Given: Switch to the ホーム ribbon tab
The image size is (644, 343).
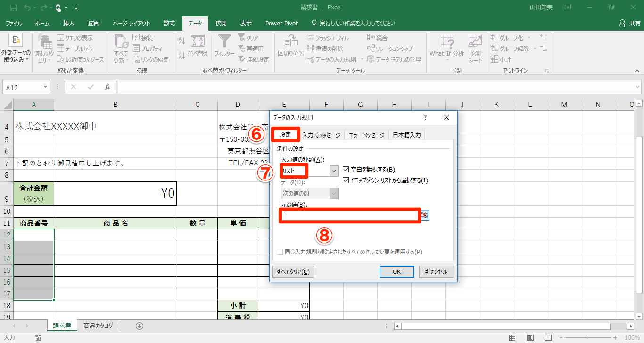Looking at the screenshot, I should click(x=42, y=23).
